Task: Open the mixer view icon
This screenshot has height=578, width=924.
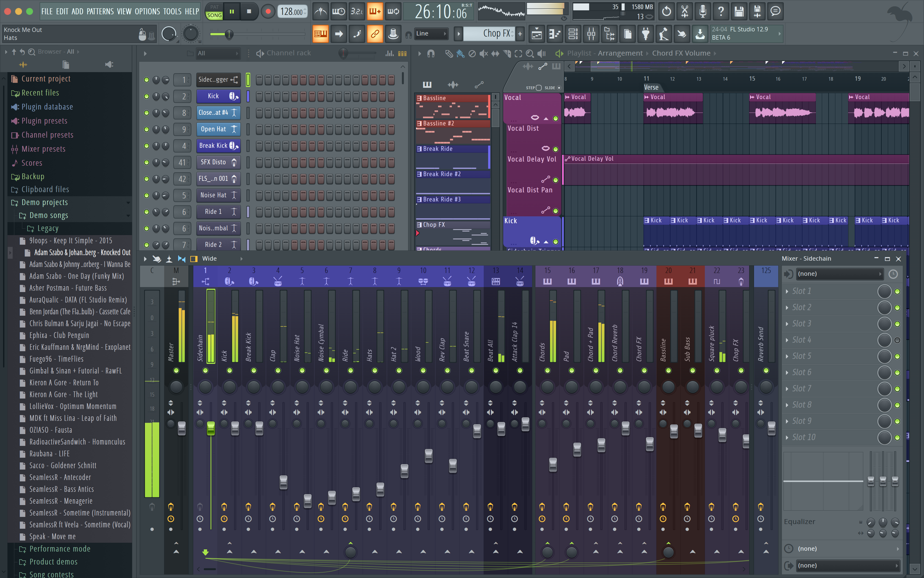Action: (591, 34)
